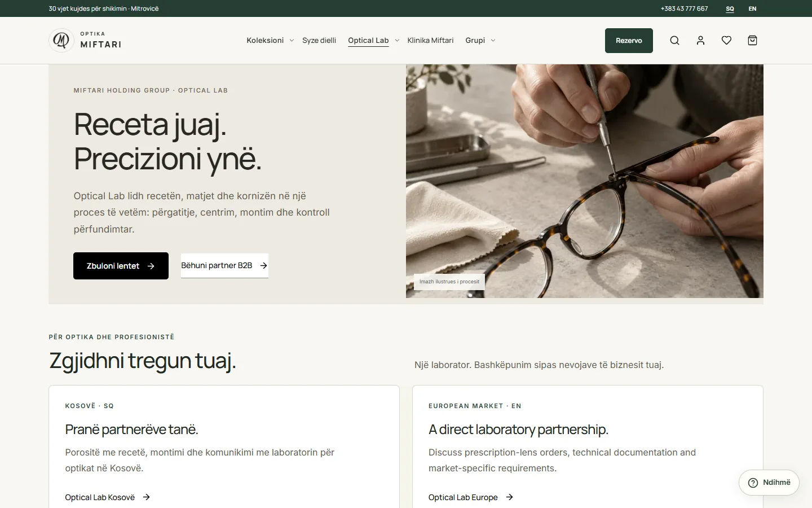Viewport: 812px width, 508px height.
Task: Open the search icon in header
Action: [x=674, y=41]
